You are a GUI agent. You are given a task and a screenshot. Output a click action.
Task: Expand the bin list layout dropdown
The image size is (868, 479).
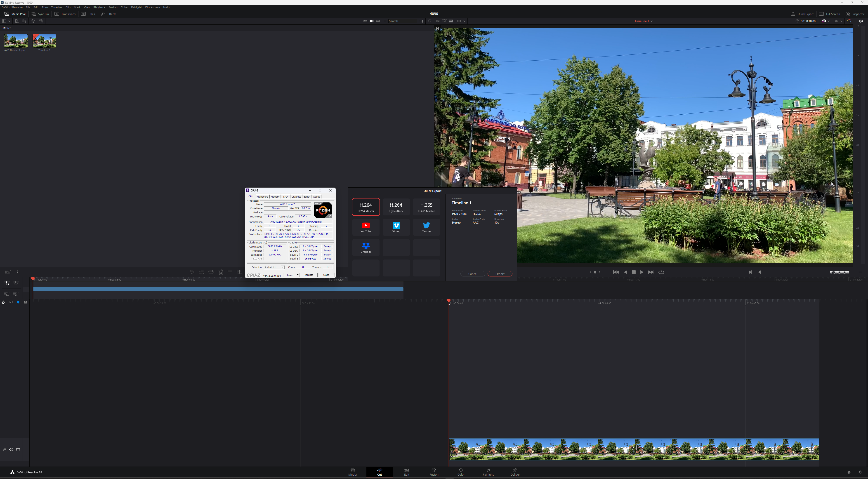(9, 21)
